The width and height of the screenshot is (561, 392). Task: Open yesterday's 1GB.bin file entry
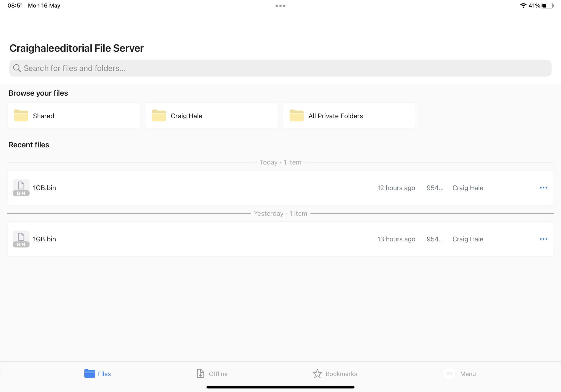[x=44, y=239]
